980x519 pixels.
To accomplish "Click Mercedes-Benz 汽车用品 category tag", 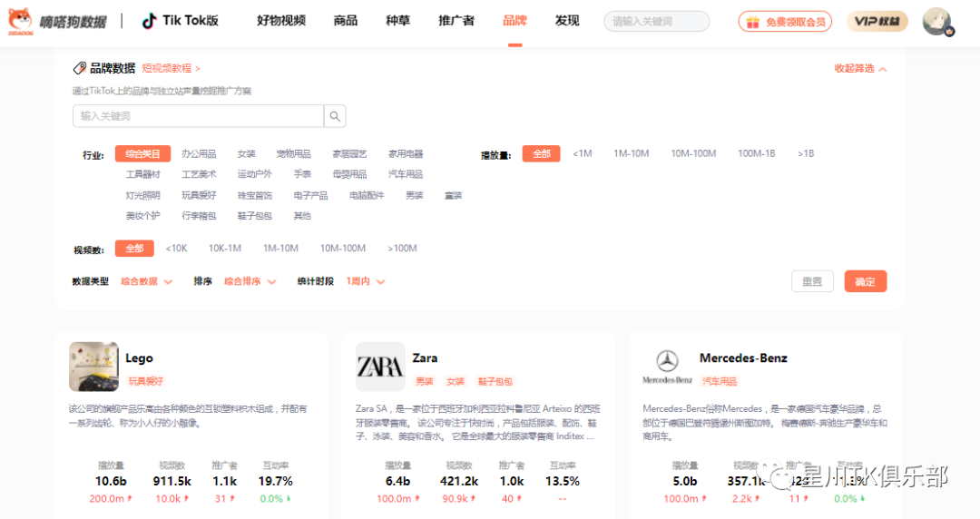I will coord(720,381).
